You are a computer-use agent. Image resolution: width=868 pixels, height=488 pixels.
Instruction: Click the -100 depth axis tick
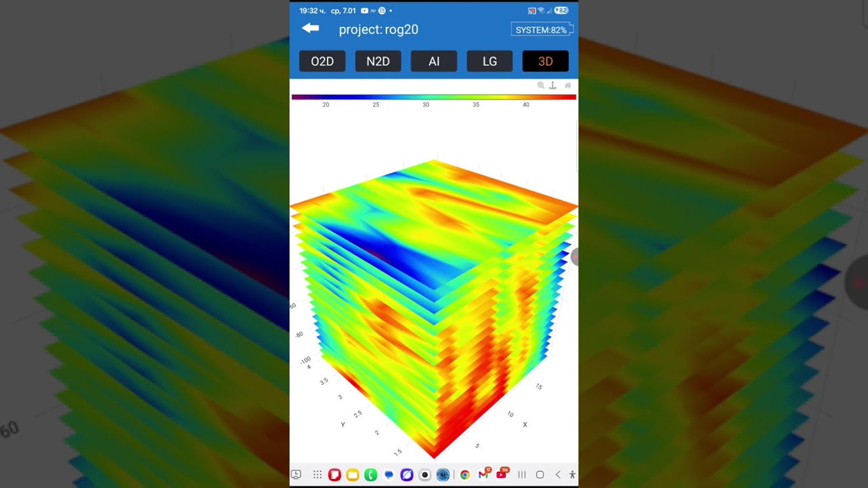pos(305,360)
